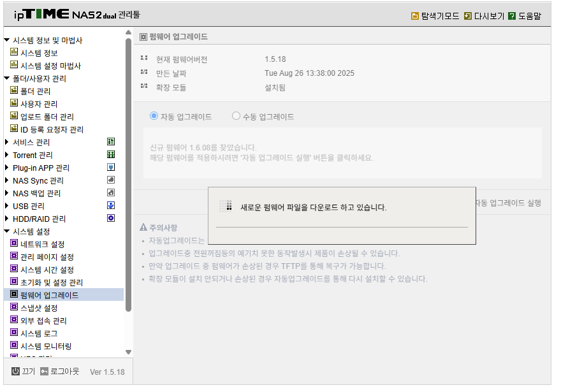Expand the NAS 백업 관리 section arrow

7,193
